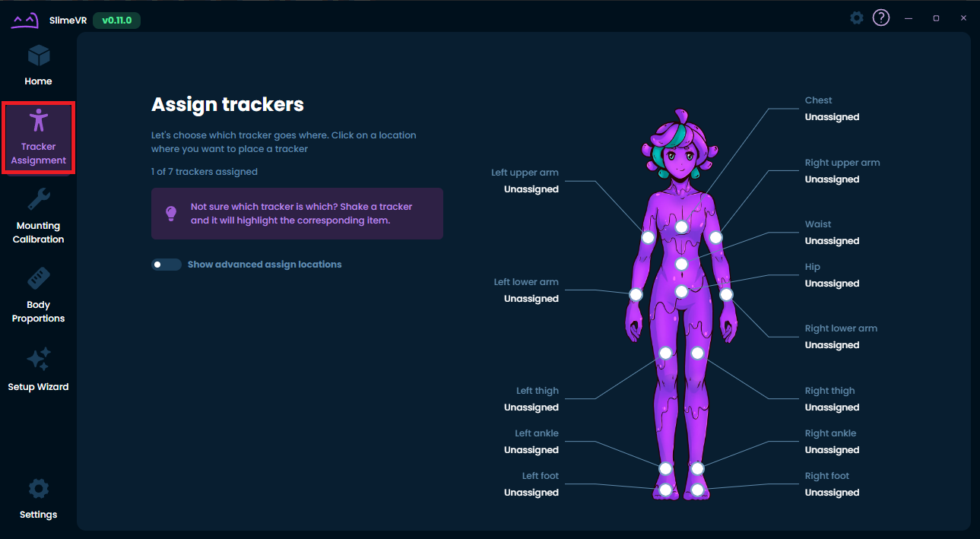Viewport: 980px width, 539px height.
Task: Open the Home cube icon
Action: (38, 56)
